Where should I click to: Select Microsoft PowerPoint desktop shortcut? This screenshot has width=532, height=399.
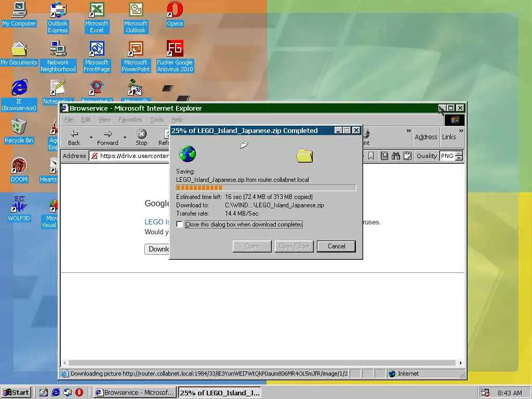pos(136,56)
